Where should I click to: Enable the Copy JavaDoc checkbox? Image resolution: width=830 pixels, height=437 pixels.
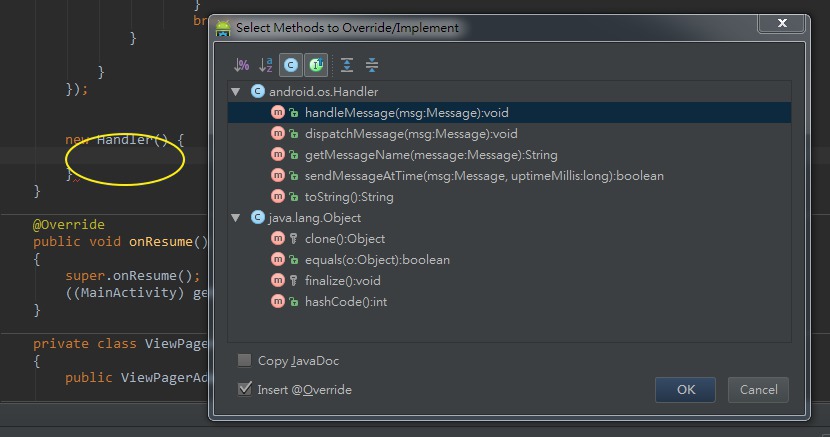tap(245, 360)
